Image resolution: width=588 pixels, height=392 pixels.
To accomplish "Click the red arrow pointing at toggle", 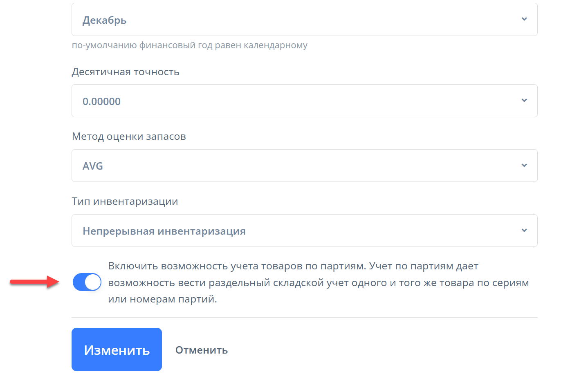I will point(35,281).
